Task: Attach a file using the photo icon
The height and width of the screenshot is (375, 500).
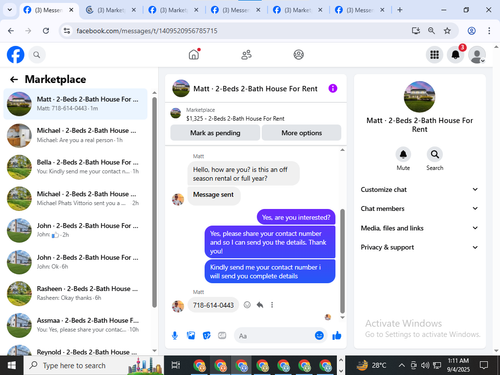Action: [191, 335]
